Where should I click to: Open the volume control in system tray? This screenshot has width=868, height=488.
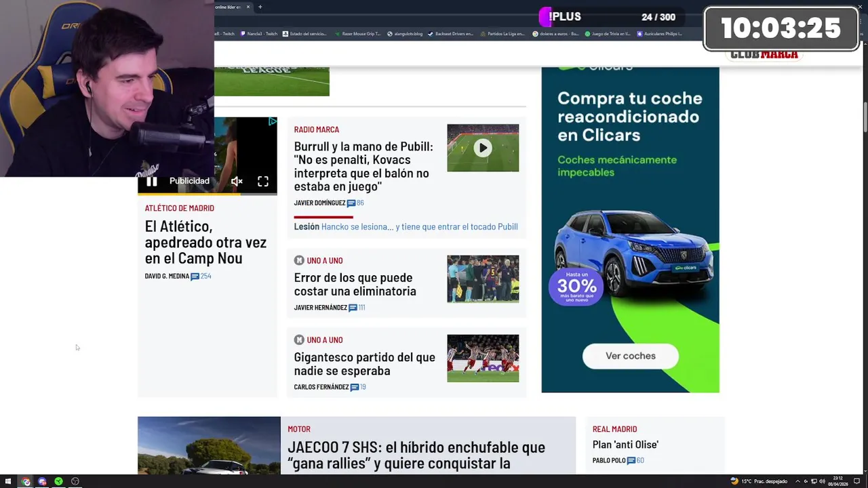tap(822, 481)
